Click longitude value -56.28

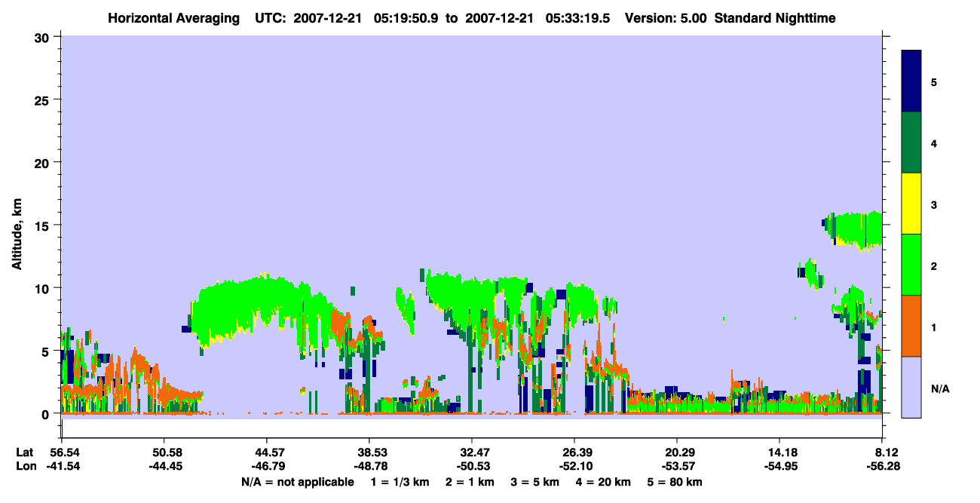[x=882, y=466]
